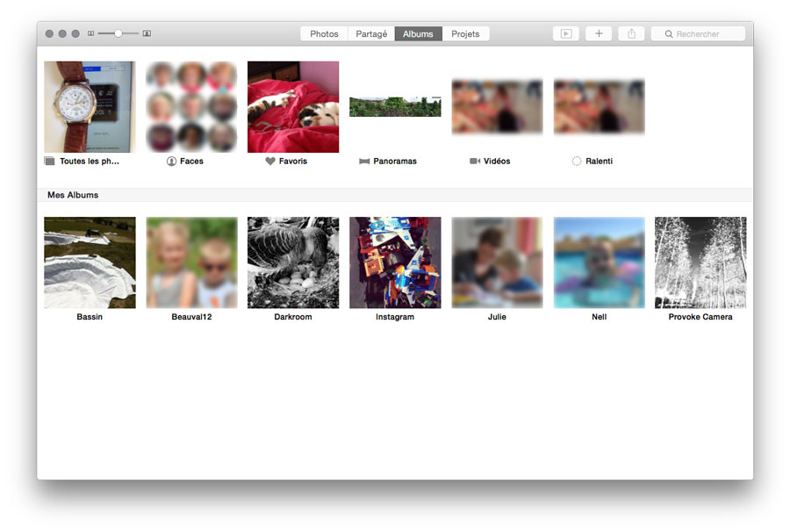Image resolution: width=790 pixels, height=532 pixels.
Task: Open the Bassin album
Action: coord(90,262)
